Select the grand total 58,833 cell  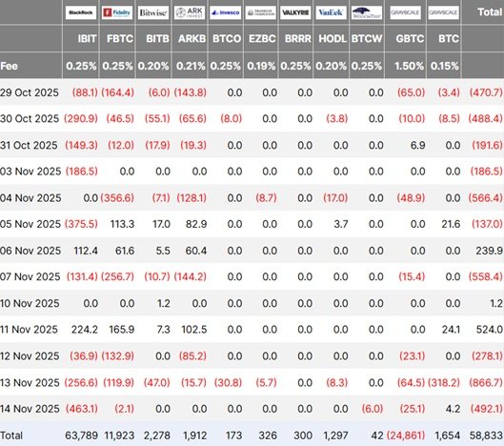486,436
